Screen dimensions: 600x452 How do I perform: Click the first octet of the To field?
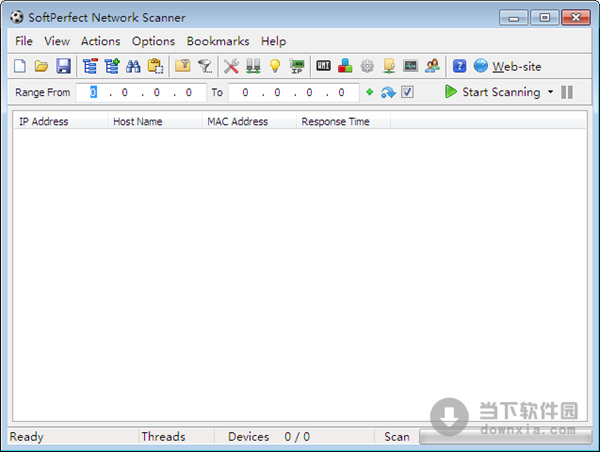click(245, 92)
